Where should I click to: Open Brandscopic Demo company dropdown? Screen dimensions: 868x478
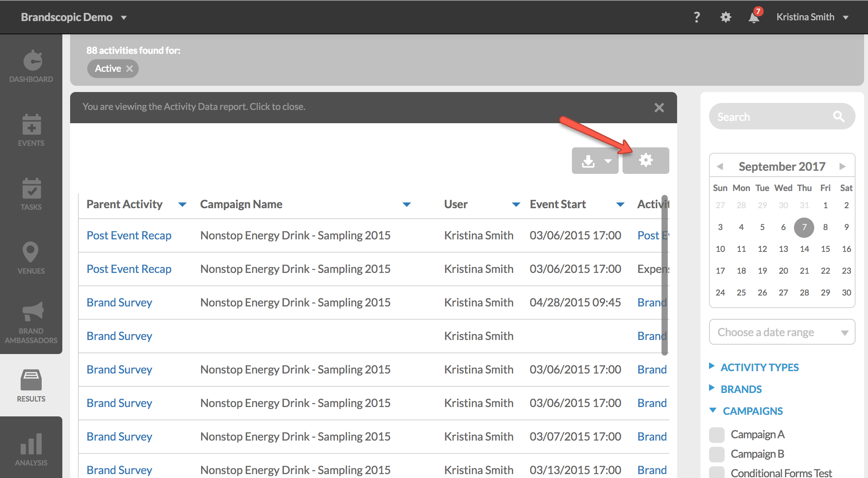(74, 17)
